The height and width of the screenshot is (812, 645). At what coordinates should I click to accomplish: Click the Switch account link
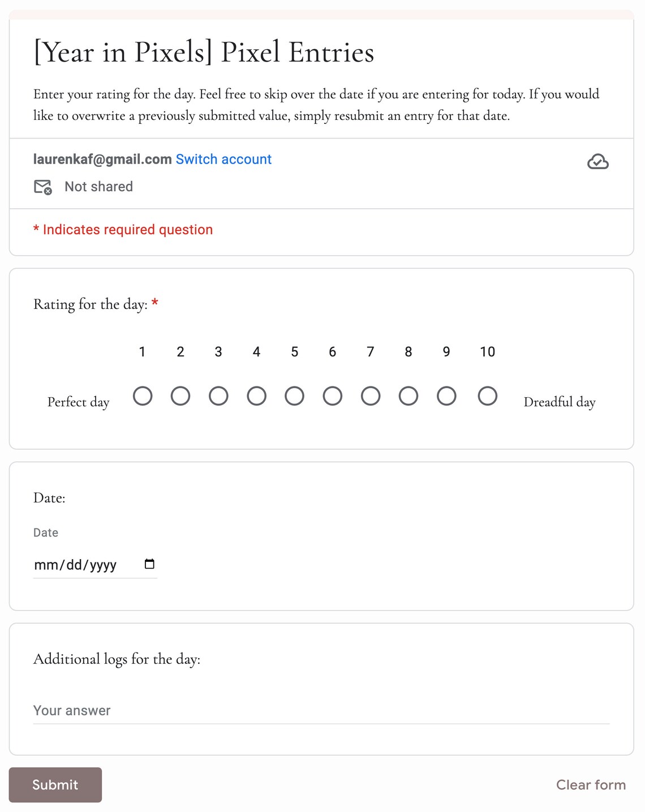[x=223, y=160]
